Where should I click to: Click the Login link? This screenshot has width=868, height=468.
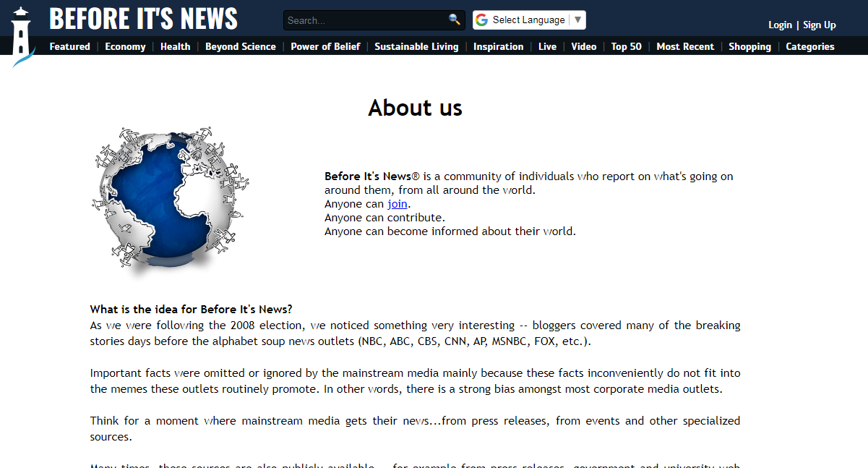[x=781, y=25]
